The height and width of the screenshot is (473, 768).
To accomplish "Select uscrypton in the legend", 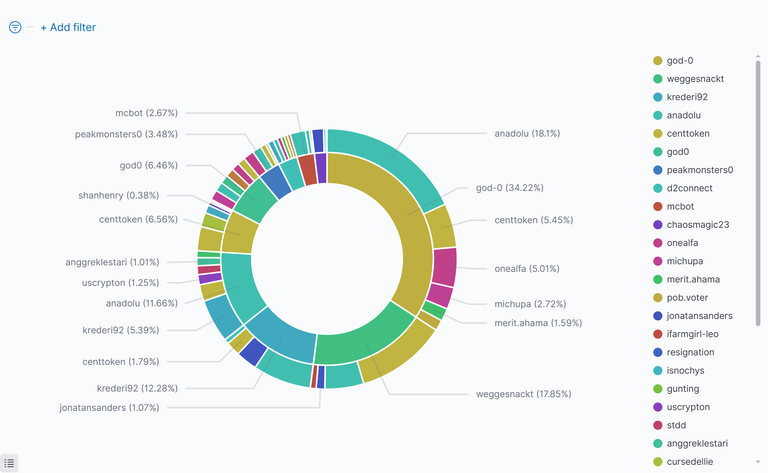I will click(688, 407).
